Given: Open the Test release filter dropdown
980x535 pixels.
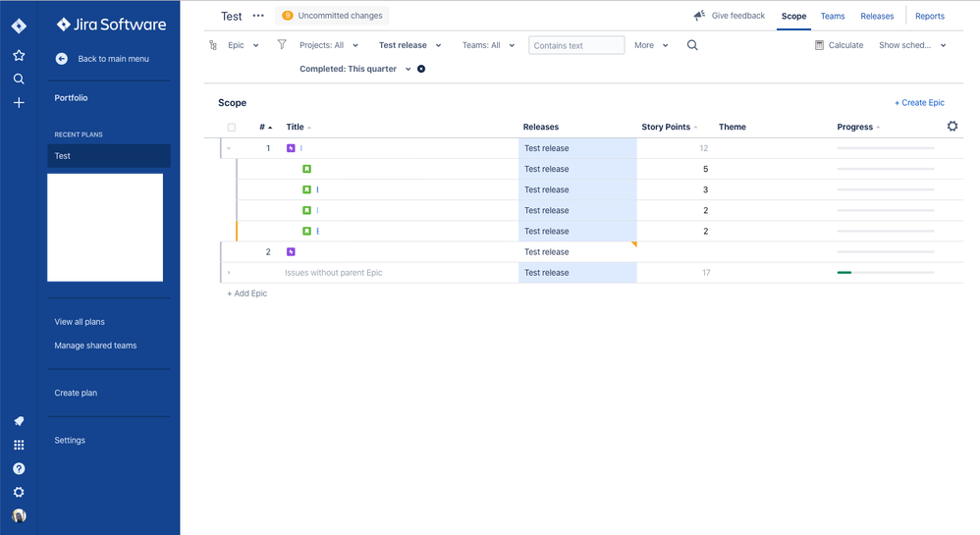Looking at the screenshot, I should pyautogui.click(x=410, y=45).
